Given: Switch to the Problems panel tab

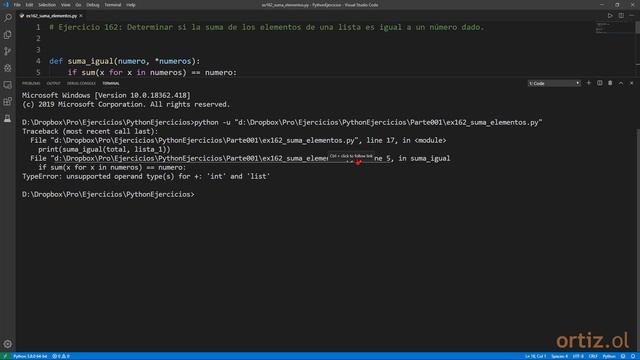Looking at the screenshot, I should coord(31,83).
